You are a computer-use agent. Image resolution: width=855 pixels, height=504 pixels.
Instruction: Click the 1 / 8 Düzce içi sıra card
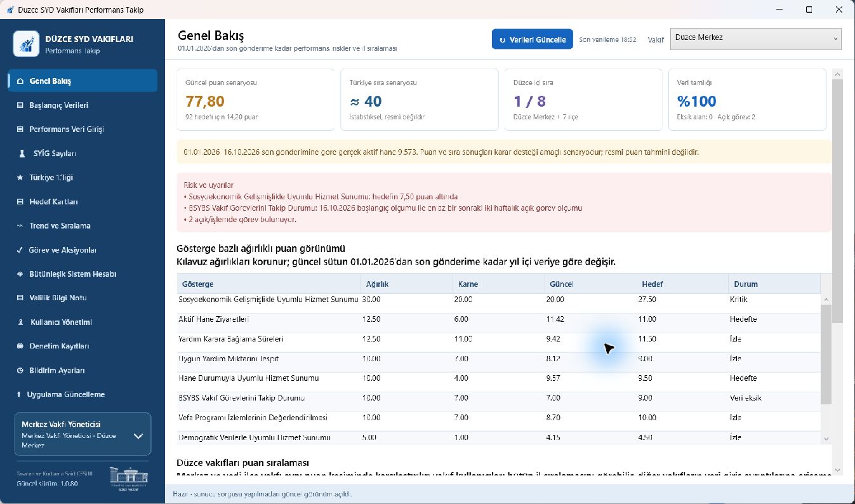pyautogui.click(x=583, y=100)
